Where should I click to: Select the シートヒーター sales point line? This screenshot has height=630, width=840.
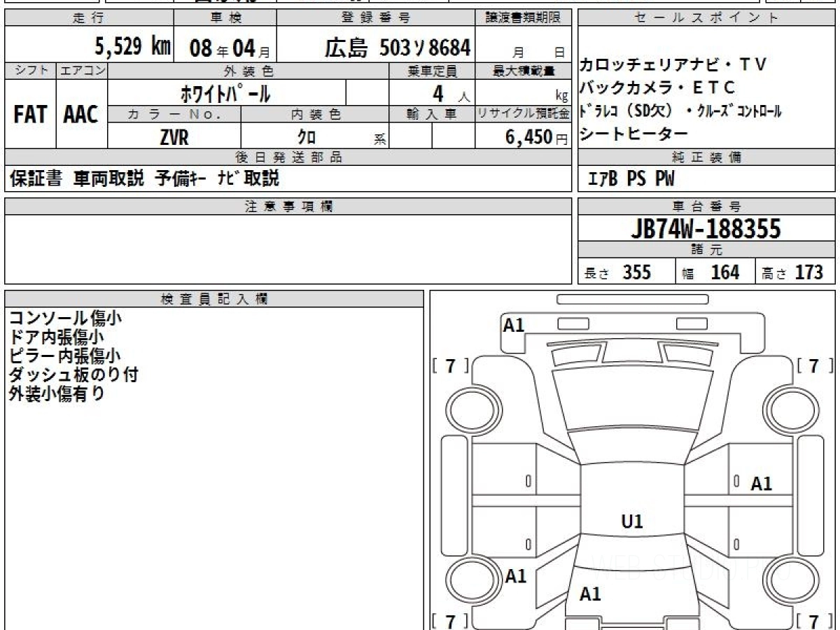(633, 134)
